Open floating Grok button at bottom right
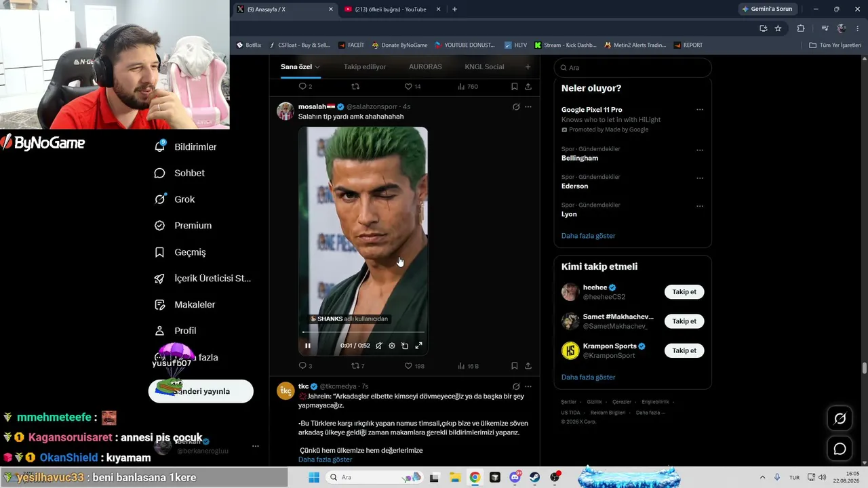Screen dimensions: 868x488 (840, 419)
